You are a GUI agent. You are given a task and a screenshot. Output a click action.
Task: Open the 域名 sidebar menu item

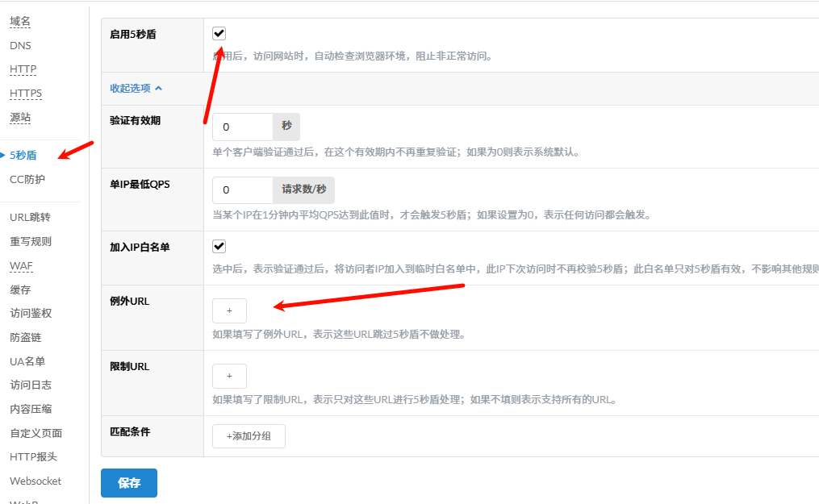[x=20, y=21]
